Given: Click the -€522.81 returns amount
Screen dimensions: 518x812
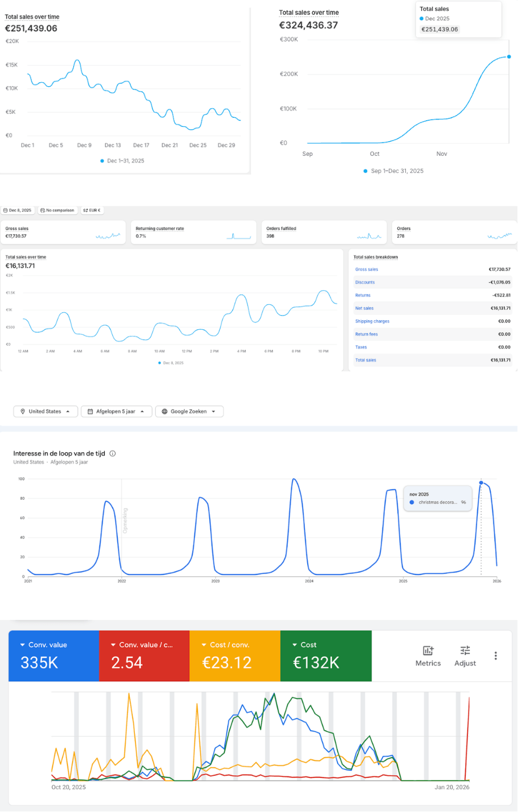Looking at the screenshot, I should pyautogui.click(x=501, y=295).
